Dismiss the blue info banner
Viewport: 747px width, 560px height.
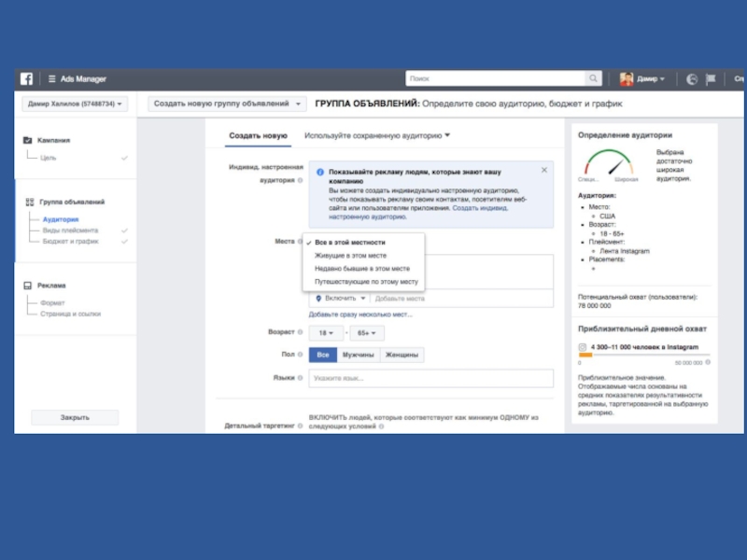tap(544, 170)
